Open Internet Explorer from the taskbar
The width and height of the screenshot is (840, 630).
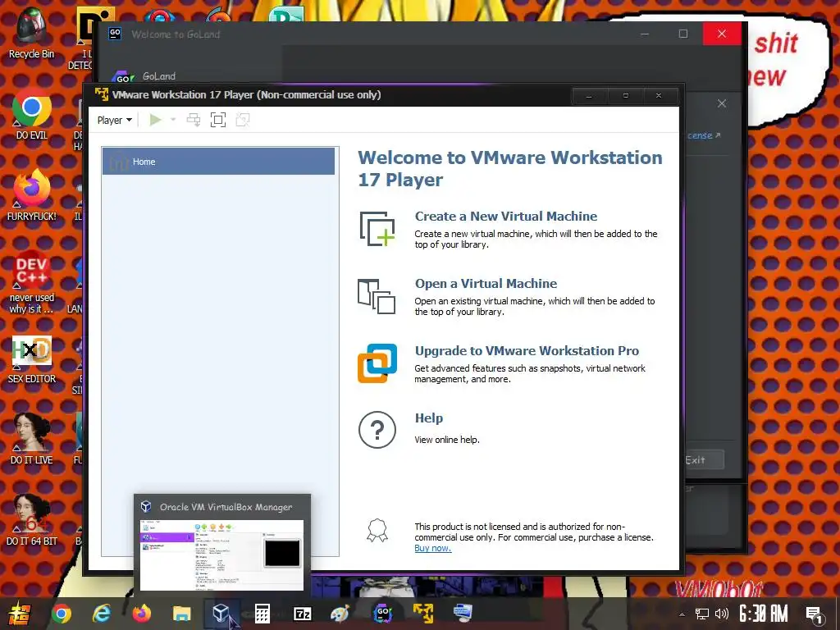tap(101, 614)
